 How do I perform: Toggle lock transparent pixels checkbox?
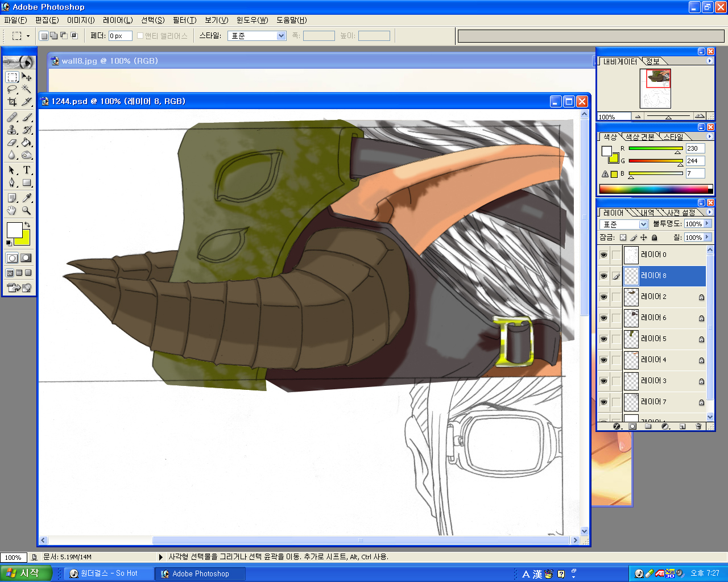[623, 238]
